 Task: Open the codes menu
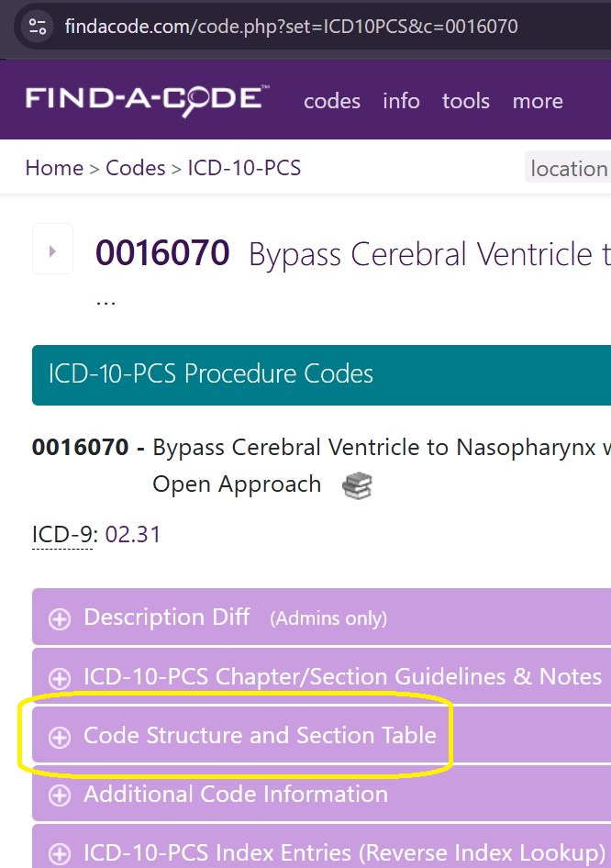pos(332,101)
